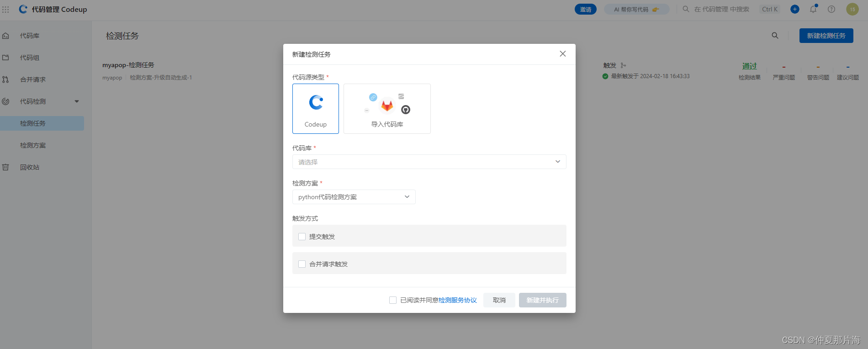Screen dimensions: 868x349
Task: Select the Codeup source type card
Action: tap(316, 109)
